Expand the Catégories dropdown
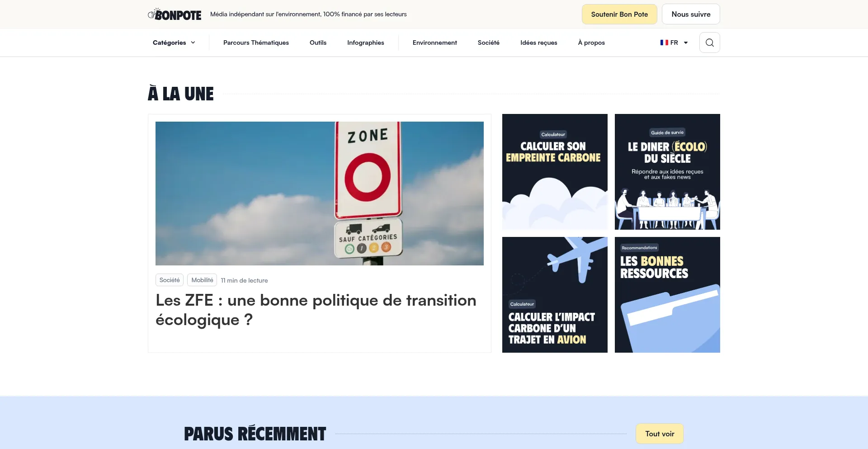 [x=174, y=43]
